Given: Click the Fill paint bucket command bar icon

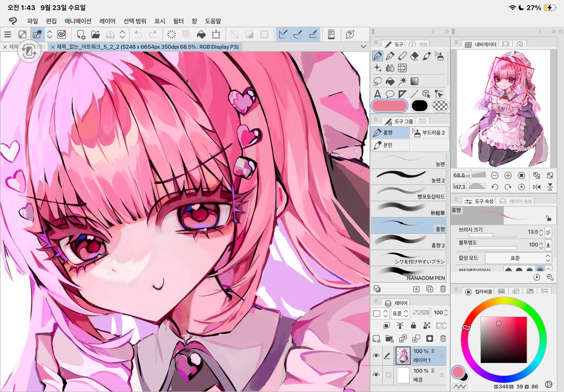Looking at the screenshot, I should pyautogui.click(x=201, y=34).
